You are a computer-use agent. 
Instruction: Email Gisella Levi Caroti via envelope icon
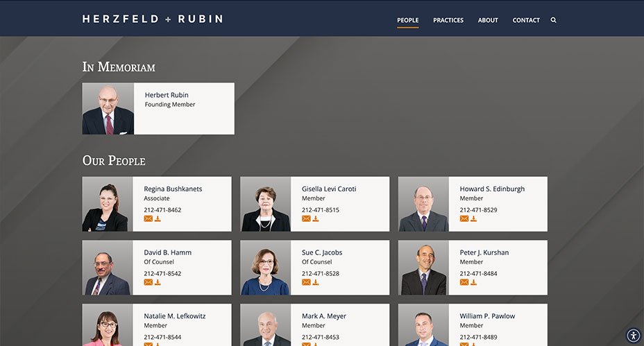tap(307, 219)
